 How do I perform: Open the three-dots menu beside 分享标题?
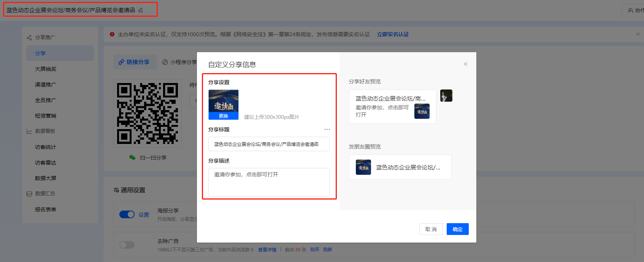[x=327, y=129]
